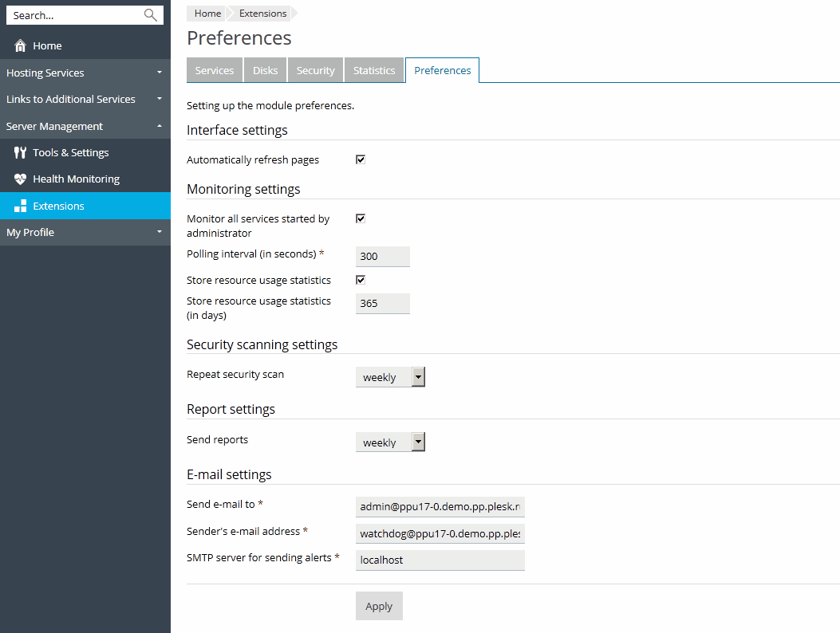Image resolution: width=840 pixels, height=633 pixels.
Task: Go to Extensions breadcrumb link
Action: point(262,14)
